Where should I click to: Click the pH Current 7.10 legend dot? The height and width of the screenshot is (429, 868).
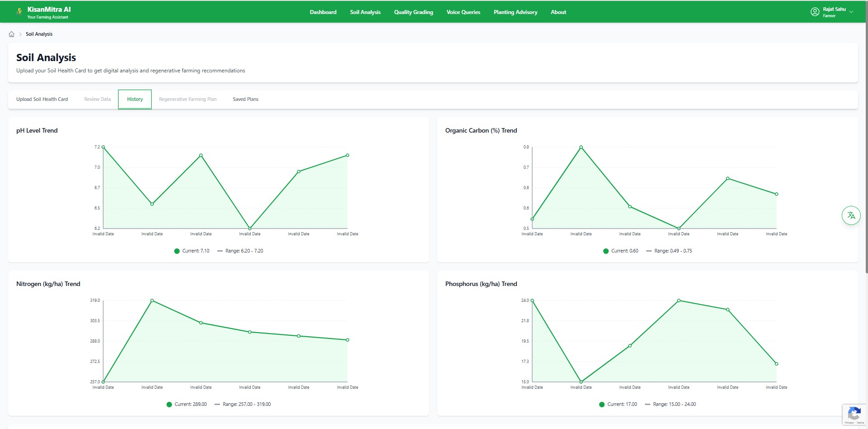pos(177,251)
